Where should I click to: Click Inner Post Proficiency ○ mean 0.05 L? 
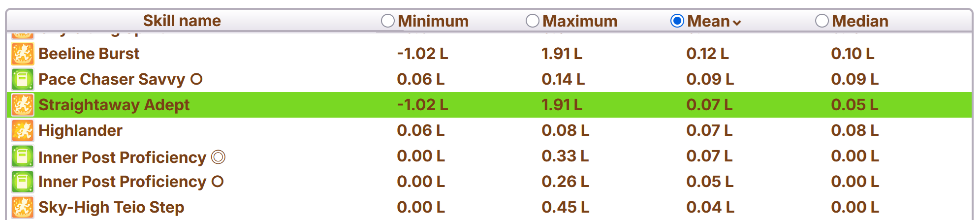(x=710, y=182)
